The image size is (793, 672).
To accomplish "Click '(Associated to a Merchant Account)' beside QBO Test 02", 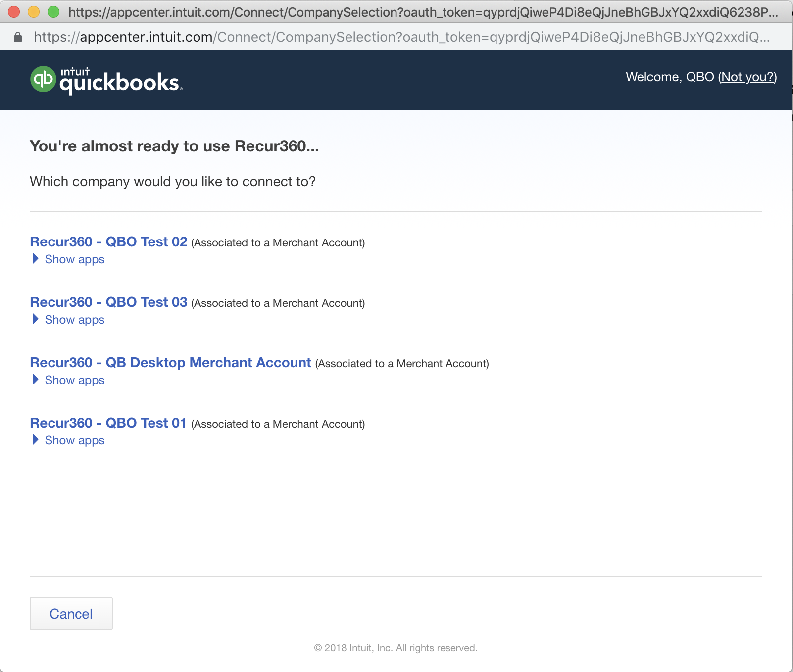I will pos(278,243).
